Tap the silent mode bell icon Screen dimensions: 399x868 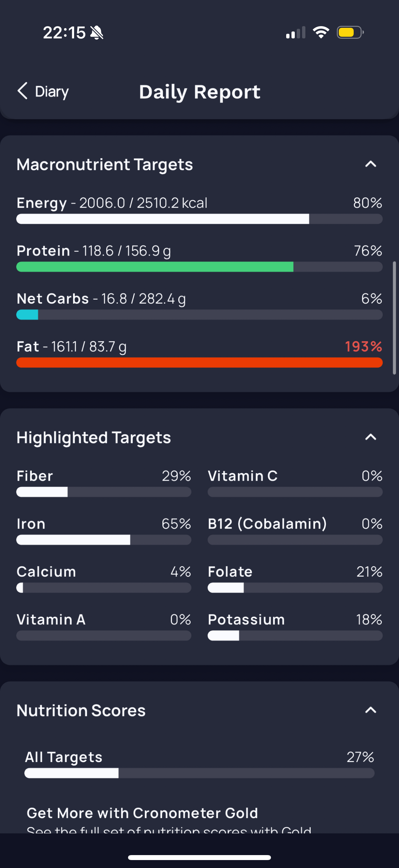(x=97, y=33)
